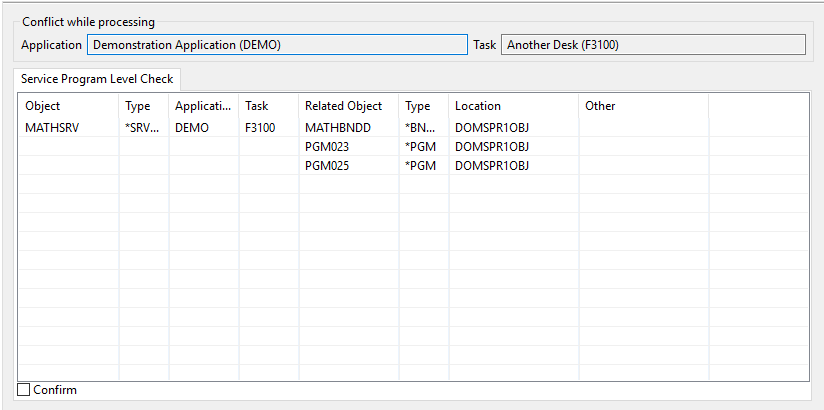824x410 pixels.
Task: Click the Other column header
Action: pyautogui.click(x=644, y=106)
